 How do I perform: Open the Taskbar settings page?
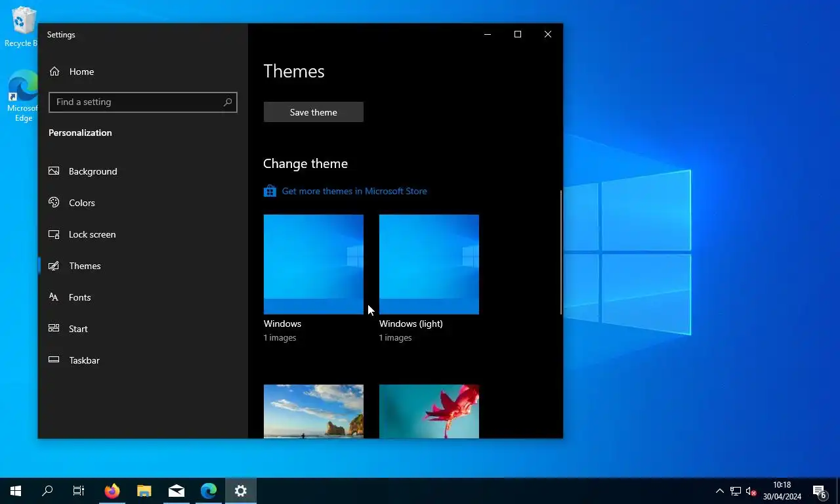pyautogui.click(x=143, y=360)
